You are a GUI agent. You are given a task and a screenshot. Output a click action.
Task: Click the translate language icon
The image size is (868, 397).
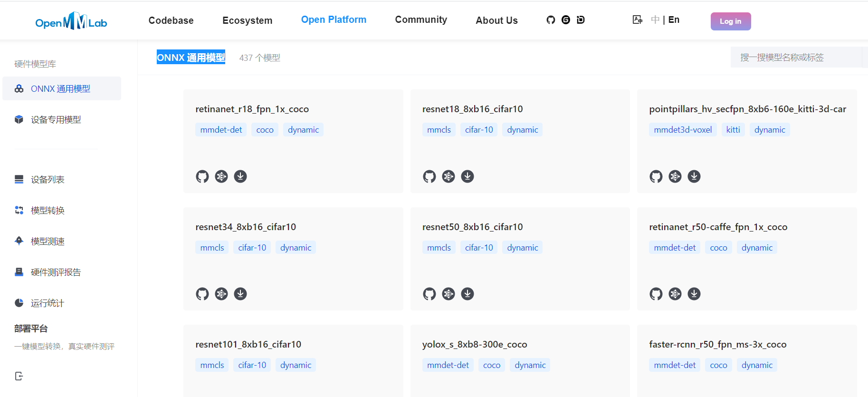coord(638,20)
